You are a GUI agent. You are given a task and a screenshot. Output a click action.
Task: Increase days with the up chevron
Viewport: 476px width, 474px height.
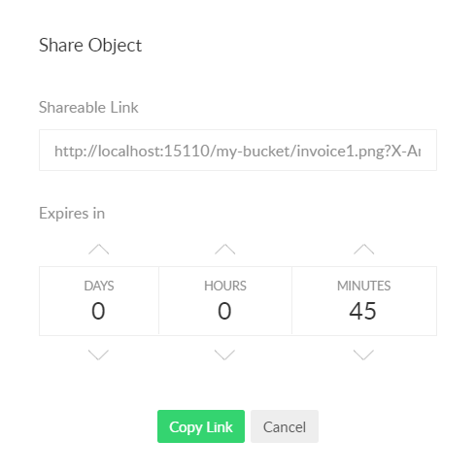point(99,250)
